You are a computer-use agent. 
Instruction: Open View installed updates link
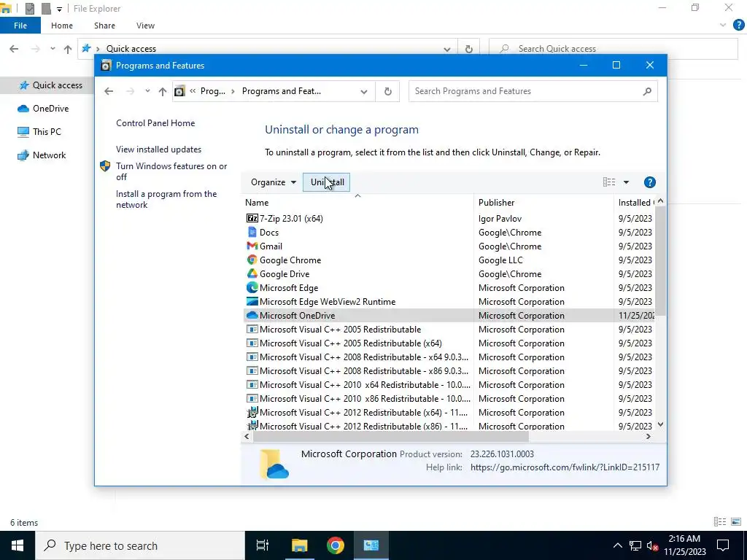point(158,149)
